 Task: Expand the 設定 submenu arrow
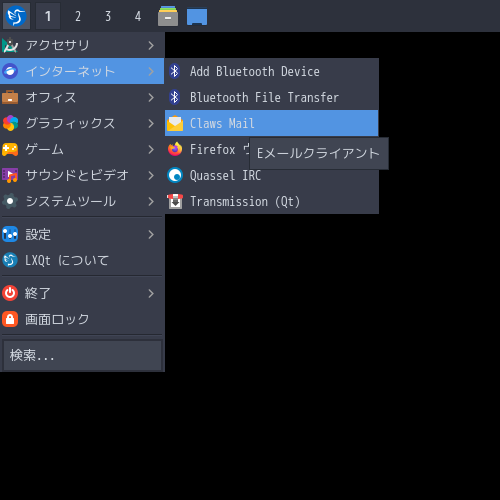(151, 234)
